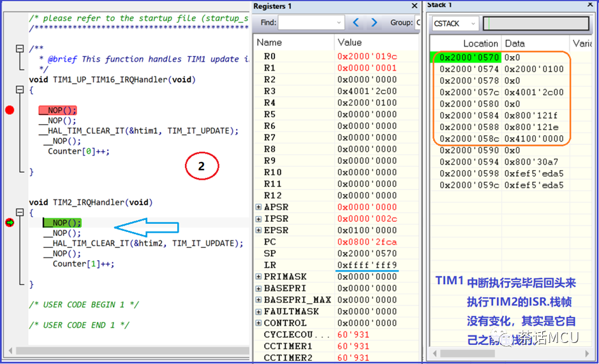Select stack location 0x2000'0570
The height and width of the screenshot is (364, 599).
[469, 57]
